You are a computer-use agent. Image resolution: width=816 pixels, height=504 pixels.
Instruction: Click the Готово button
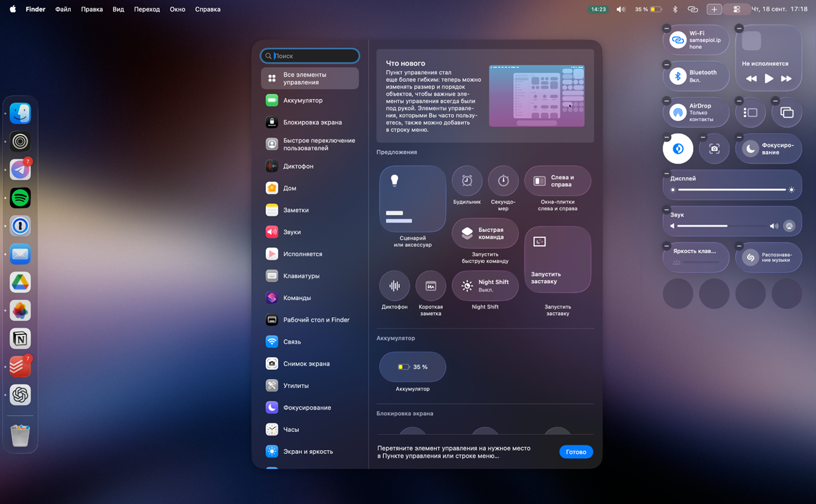[x=576, y=451]
